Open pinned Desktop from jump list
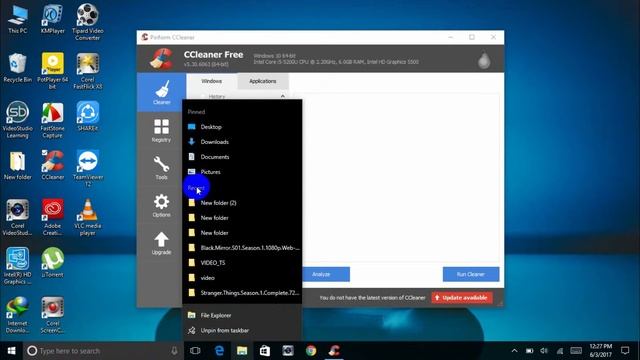This screenshot has width=640, height=360. click(x=242, y=127)
